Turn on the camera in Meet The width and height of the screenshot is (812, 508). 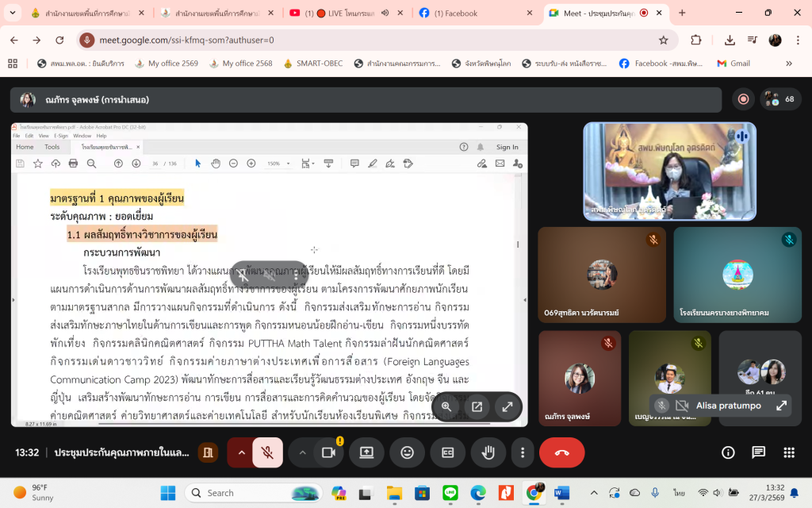point(329,452)
